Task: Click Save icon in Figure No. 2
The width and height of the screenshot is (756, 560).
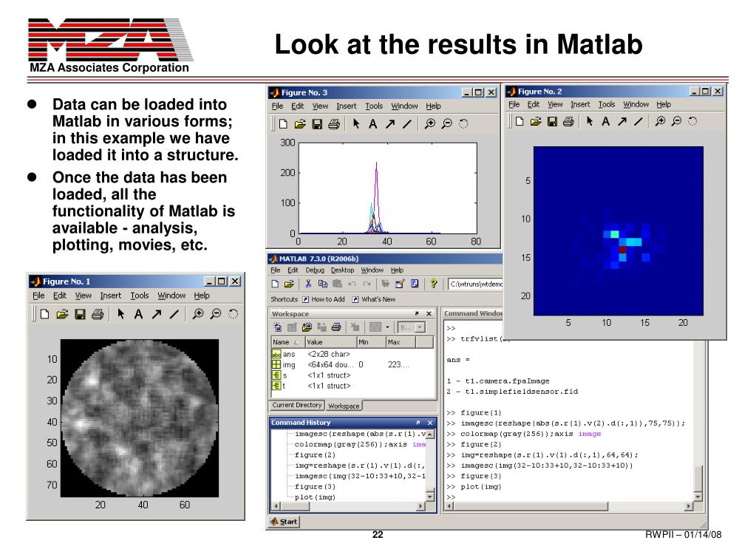Action: pos(552,121)
